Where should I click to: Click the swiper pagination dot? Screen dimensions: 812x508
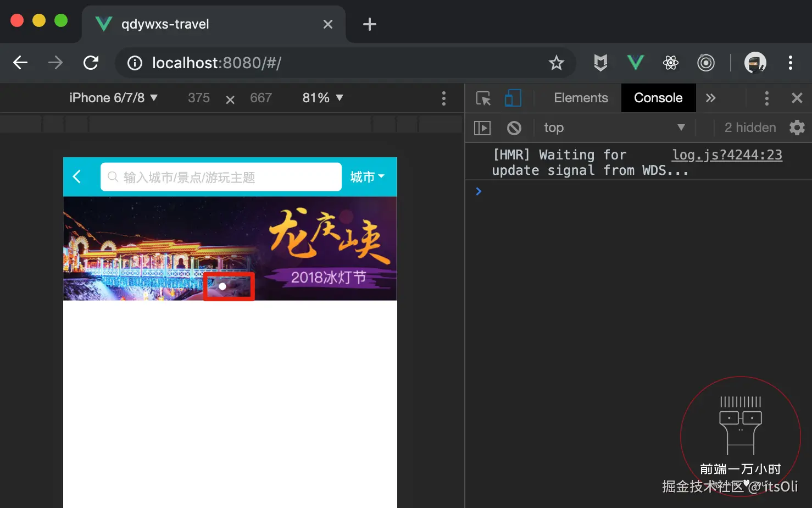[223, 286]
